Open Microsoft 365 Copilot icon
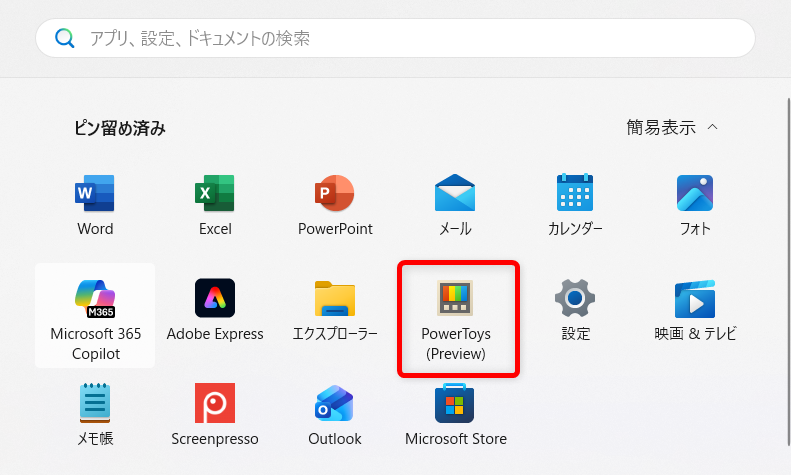This screenshot has width=791, height=475. [95, 299]
